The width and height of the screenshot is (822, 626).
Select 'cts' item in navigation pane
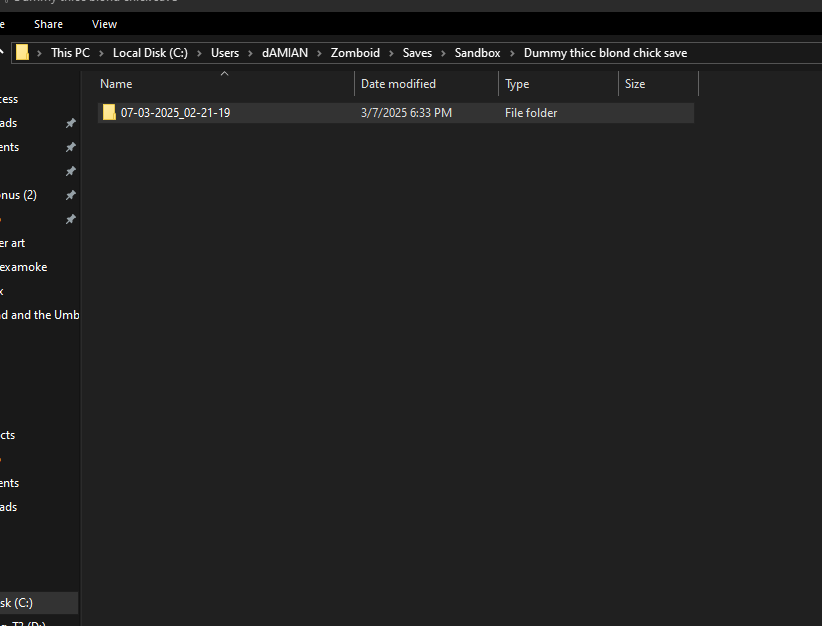pos(7,435)
